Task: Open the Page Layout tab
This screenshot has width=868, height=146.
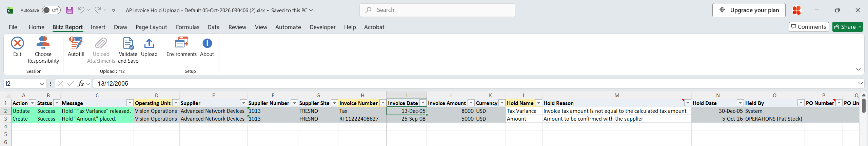Action: [x=151, y=27]
